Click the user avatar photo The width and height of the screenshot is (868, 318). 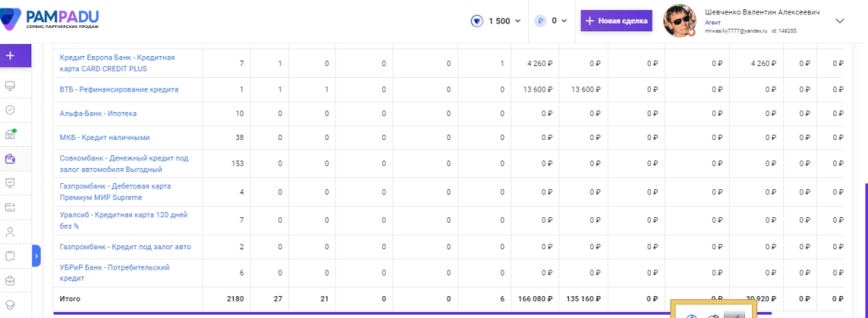point(680,21)
